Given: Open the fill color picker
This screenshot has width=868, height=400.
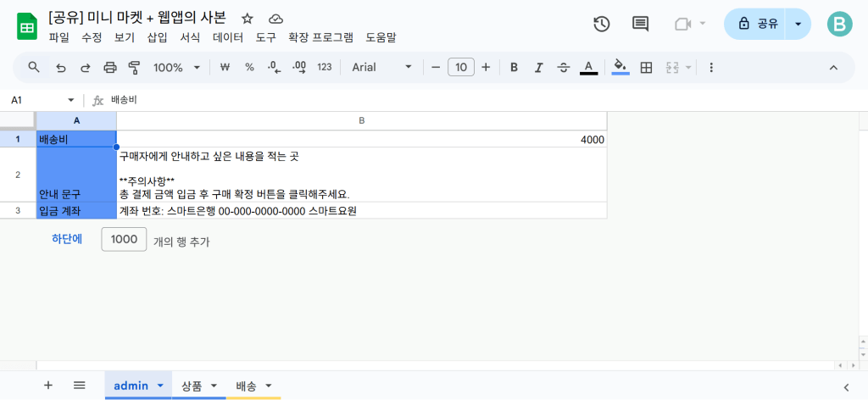Looking at the screenshot, I should click(x=620, y=67).
